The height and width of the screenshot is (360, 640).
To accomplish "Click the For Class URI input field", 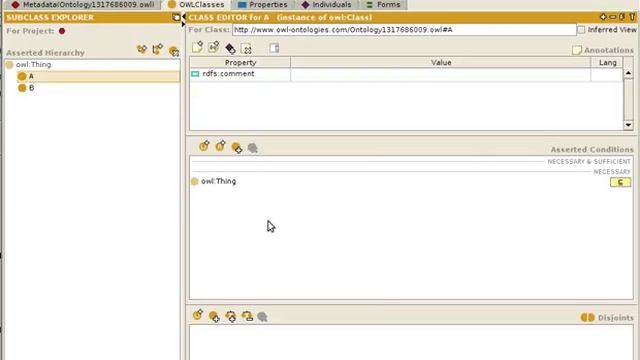I will click(x=404, y=30).
